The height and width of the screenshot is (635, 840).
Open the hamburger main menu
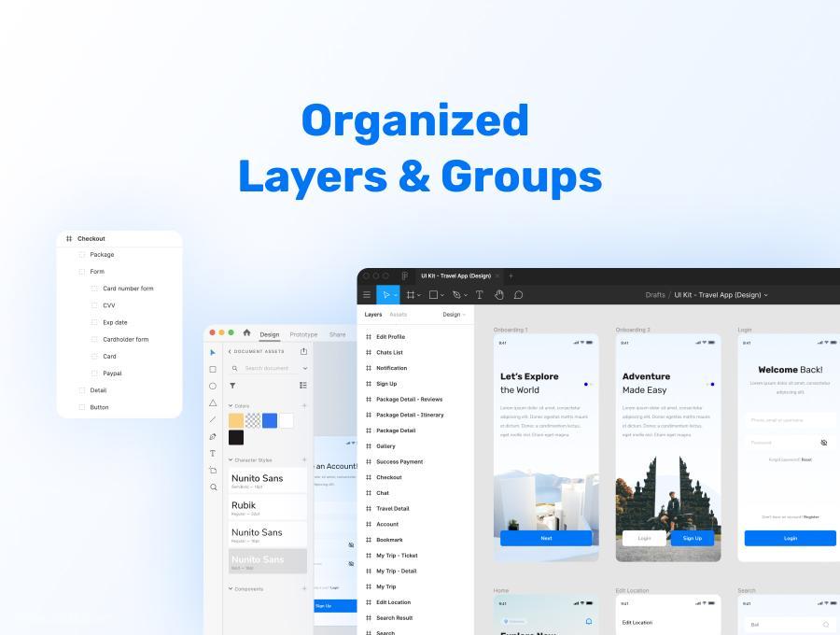pyautogui.click(x=367, y=295)
